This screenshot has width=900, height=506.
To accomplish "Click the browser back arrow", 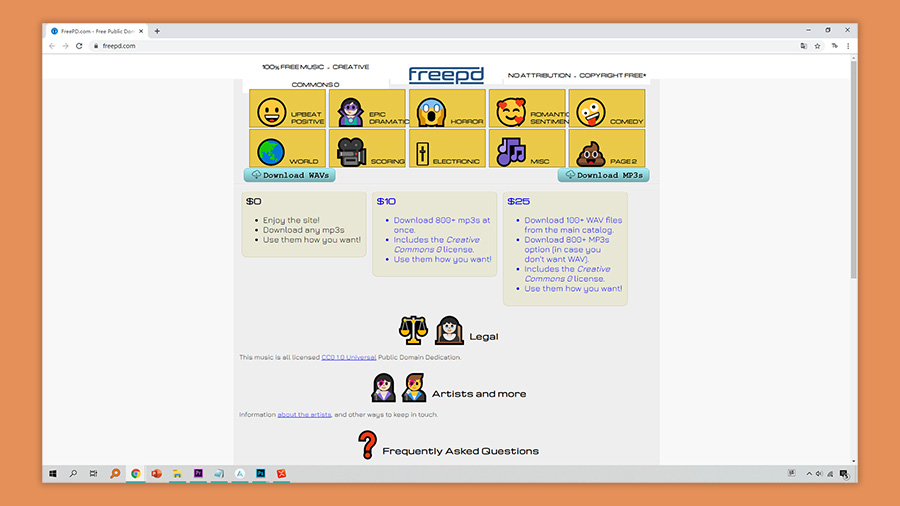I will click(52, 46).
